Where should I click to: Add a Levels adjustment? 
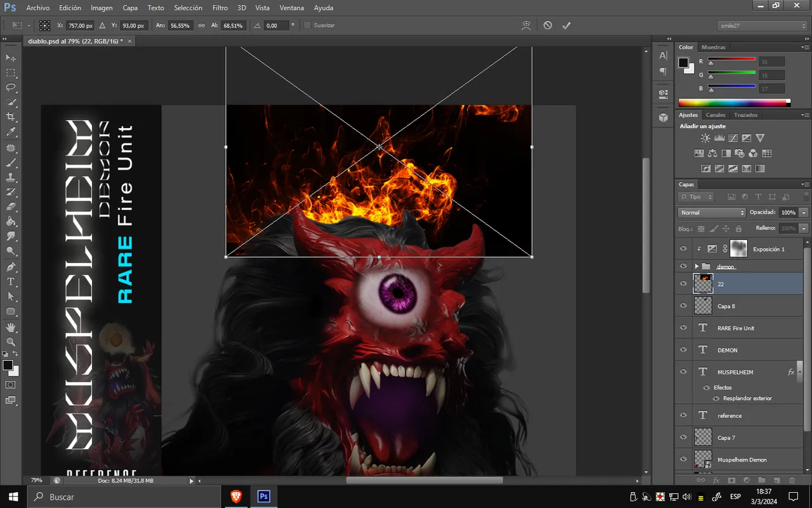(719, 138)
